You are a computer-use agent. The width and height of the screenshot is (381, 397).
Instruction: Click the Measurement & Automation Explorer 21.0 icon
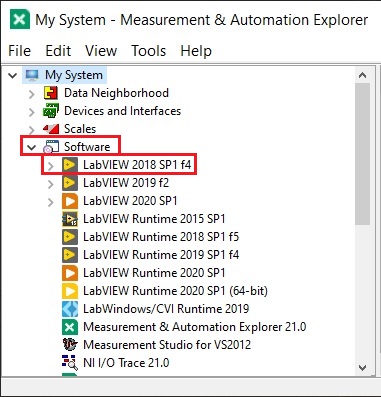click(70, 327)
